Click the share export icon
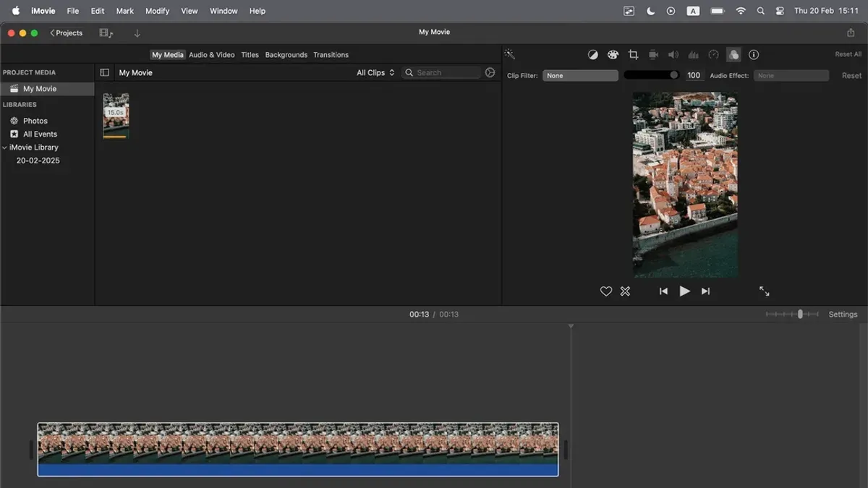This screenshot has width=868, height=488. 851,33
